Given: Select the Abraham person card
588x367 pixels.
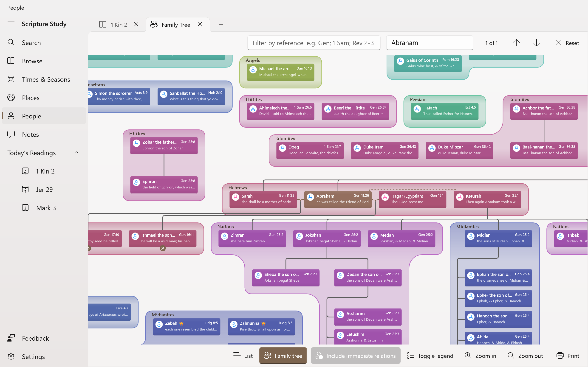Looking at the screenshot, I should [338, 199].
